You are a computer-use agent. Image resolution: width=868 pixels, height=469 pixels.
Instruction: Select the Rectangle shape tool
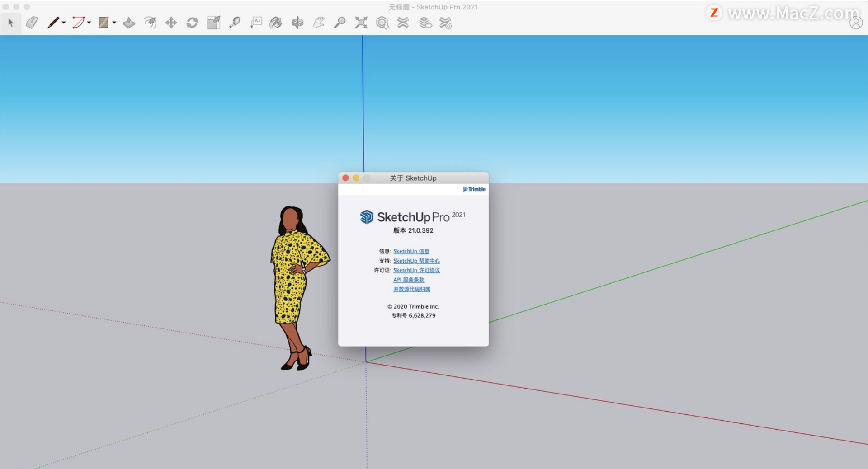click(x=104, y=23)
